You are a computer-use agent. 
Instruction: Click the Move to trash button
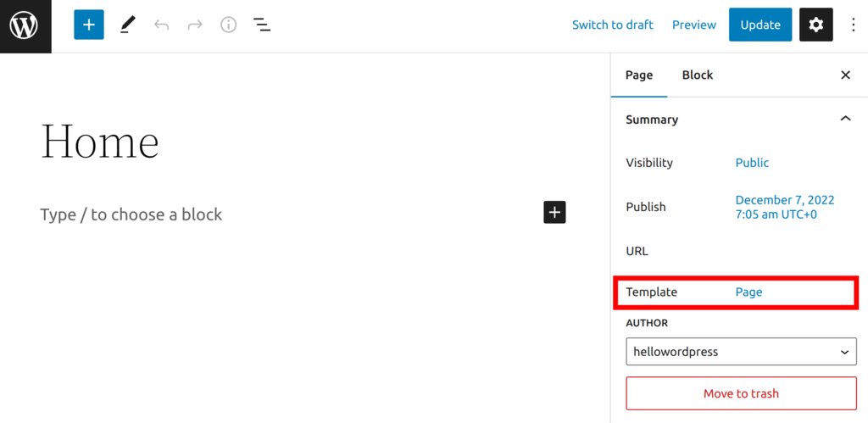(741, 393)
